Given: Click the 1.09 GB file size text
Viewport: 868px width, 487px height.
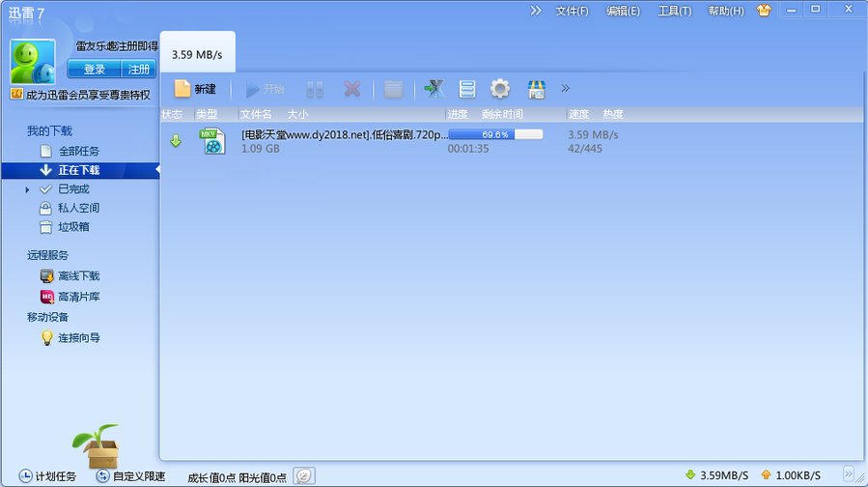Looking at the screenshot, I should (260, 149).
